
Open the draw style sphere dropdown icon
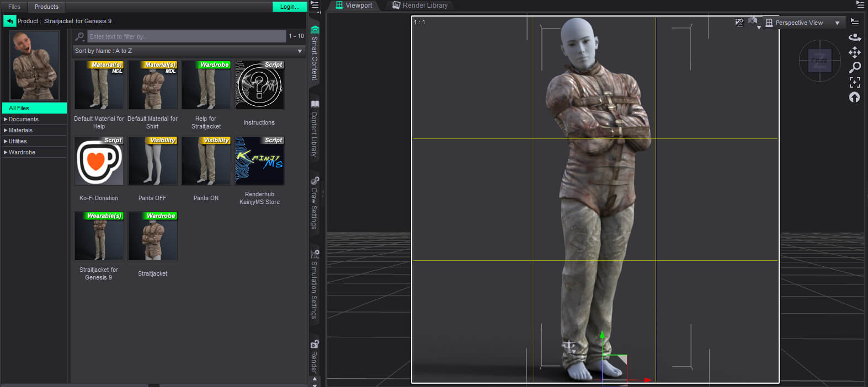point(754,23)
